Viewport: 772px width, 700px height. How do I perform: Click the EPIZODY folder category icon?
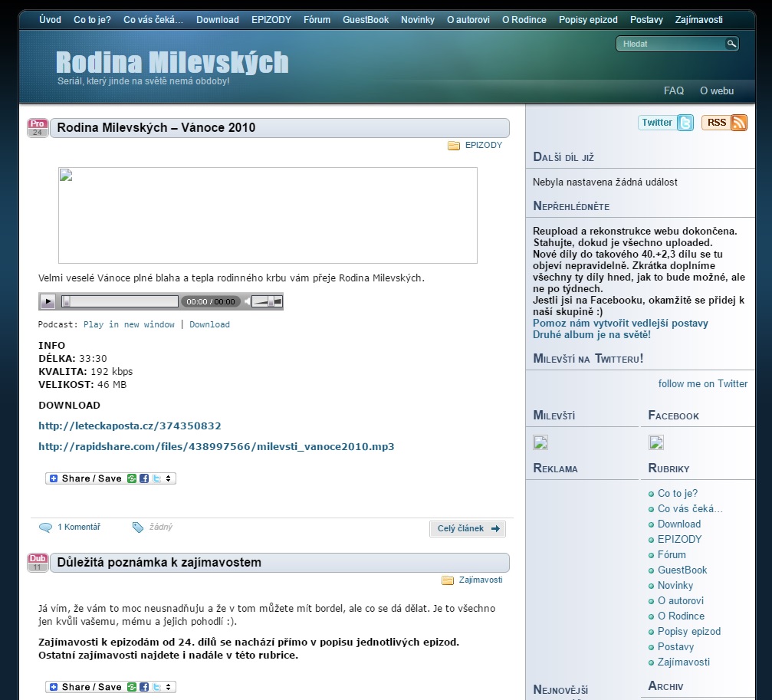tap(454, 146)
